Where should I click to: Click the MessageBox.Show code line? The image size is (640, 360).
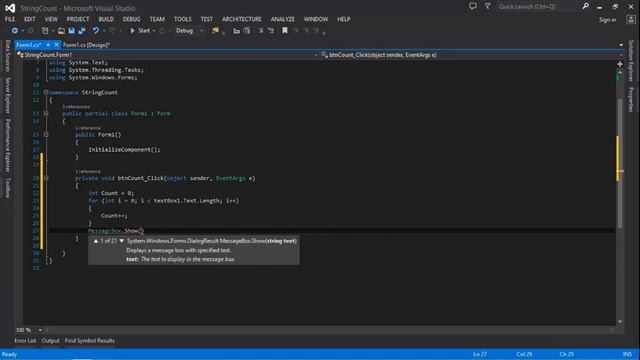(x=116, y=231)
